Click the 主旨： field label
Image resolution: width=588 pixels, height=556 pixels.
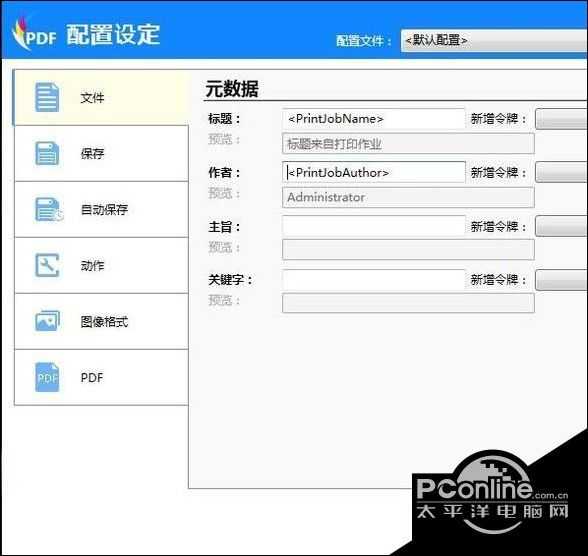[224, 226]
